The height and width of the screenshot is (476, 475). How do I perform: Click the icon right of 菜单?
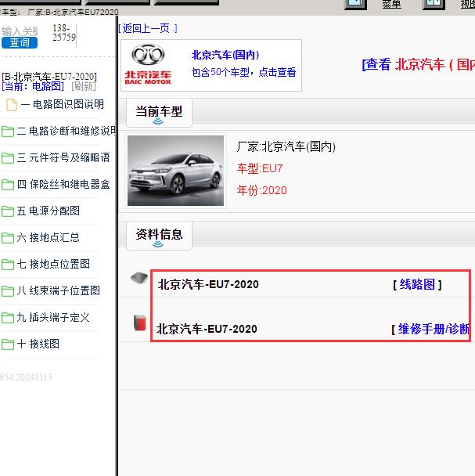tap(434, 4)
